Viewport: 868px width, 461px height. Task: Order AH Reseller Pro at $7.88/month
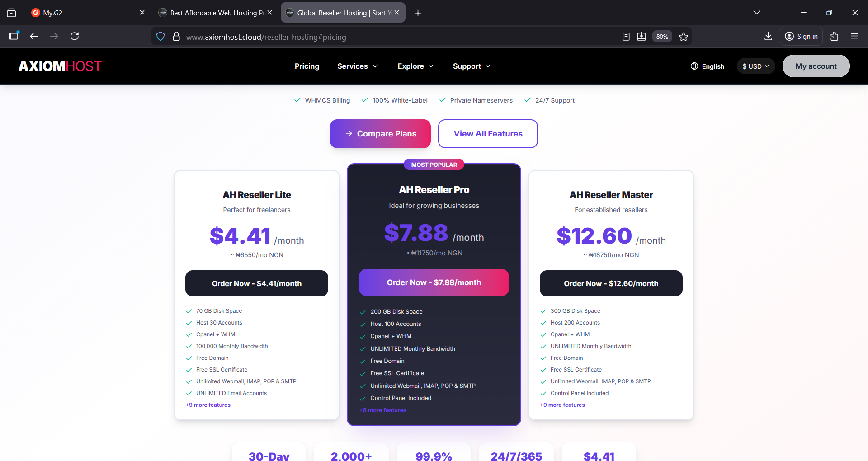[434, 282]
